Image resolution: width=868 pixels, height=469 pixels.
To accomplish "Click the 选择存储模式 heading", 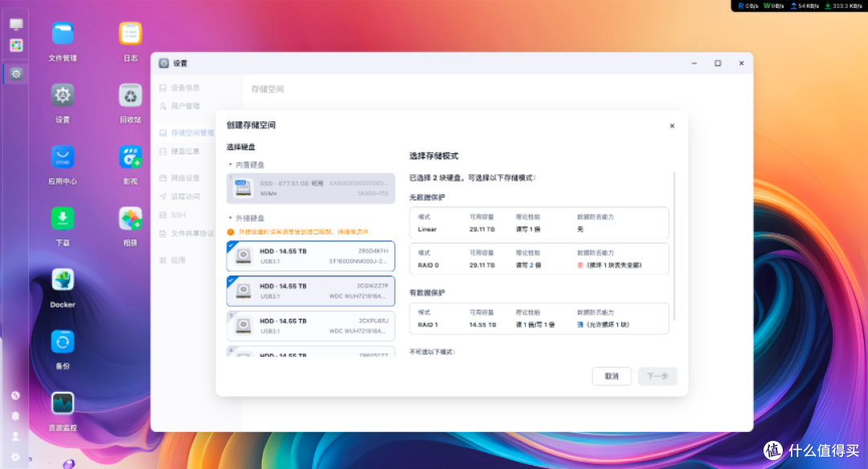I will [x=434, y=156].
